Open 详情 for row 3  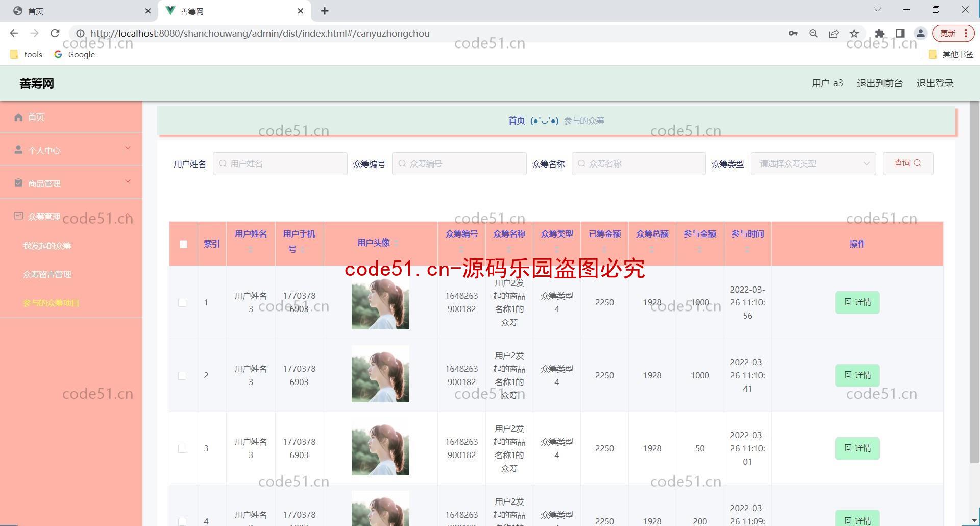pos(857,448)
